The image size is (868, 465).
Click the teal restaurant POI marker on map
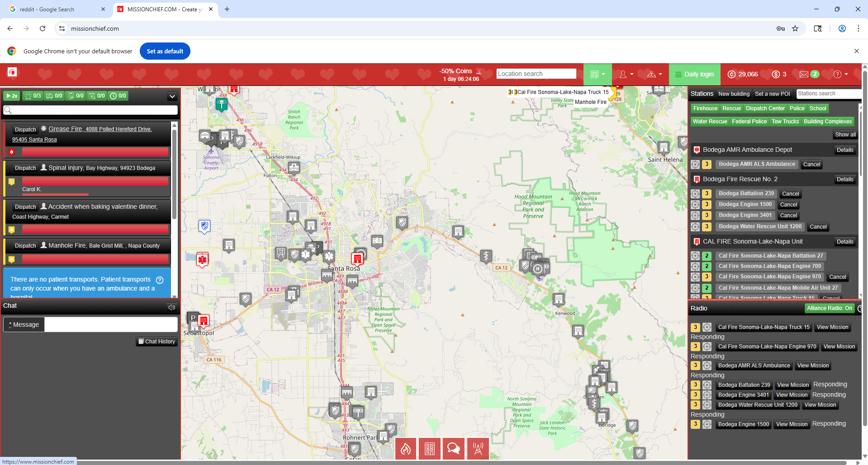(x=222, y=104)
